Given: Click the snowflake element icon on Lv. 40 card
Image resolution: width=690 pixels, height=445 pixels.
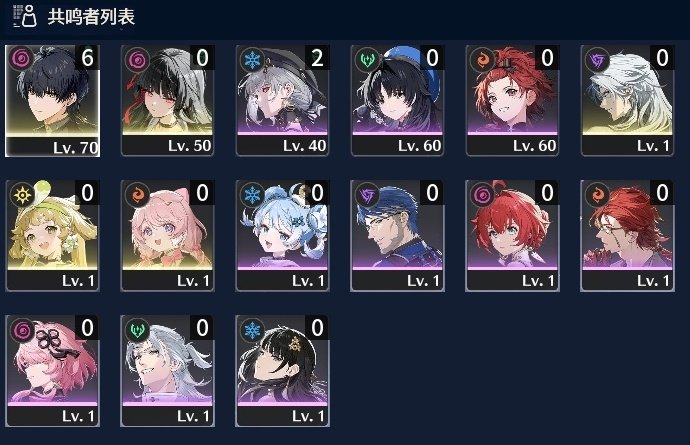Looking at the screenshot, I should tap(252, 60).
